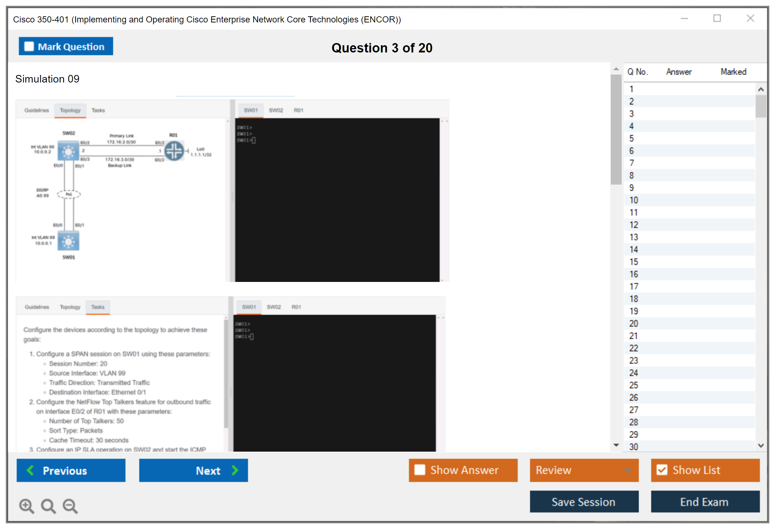Select question number 20 in the list
Image resolution: width=778 pixels, height=532 pixels.
[x=634, y=324]
